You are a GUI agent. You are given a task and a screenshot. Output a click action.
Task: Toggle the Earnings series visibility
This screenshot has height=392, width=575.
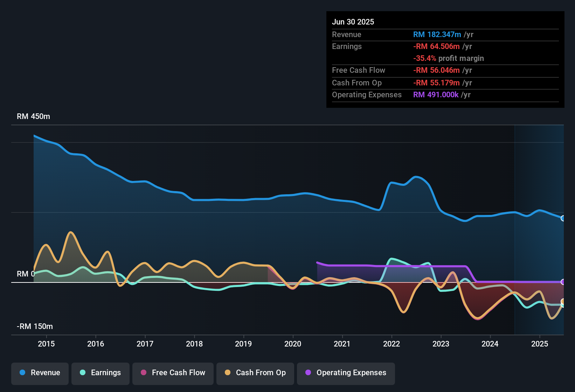[100, 373]
